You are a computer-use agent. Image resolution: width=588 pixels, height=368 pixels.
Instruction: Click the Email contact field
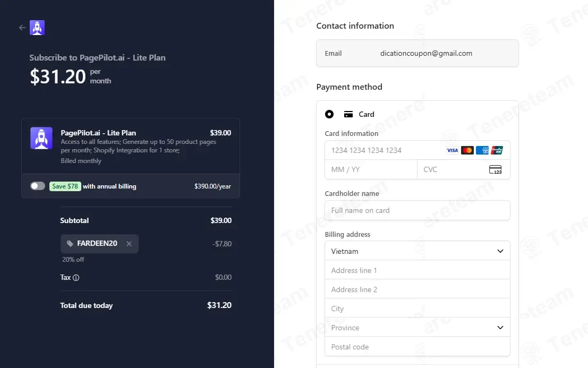click(x=417, y=53)
